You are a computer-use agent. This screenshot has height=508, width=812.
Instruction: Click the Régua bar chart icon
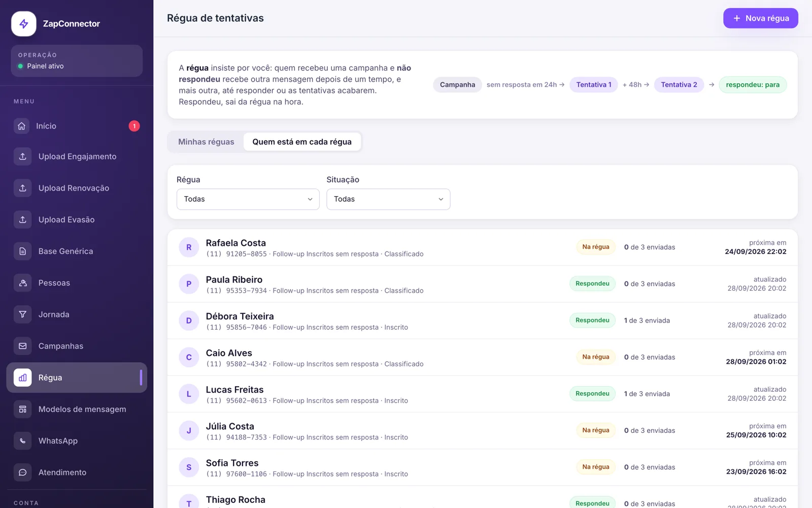point(23,377)
